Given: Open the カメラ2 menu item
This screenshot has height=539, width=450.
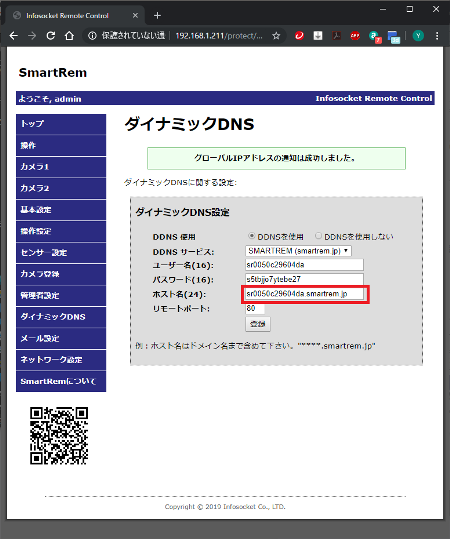Looking at the screenshot, I should click(61, 188).
